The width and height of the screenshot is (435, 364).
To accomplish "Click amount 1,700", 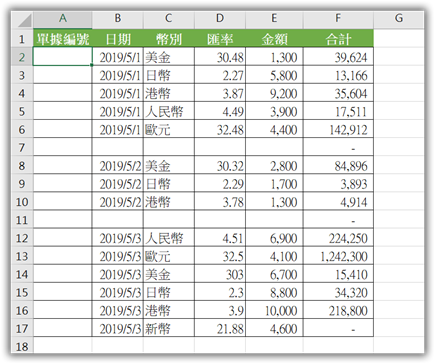I will pos(283,184).
